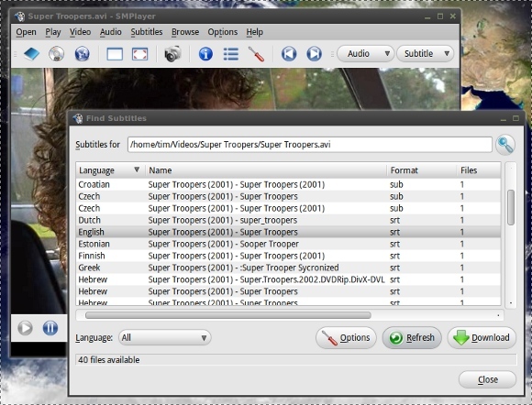Select the Estonian Sooper Trooper row
Screen dimensions: 532x405
coord(288,244)
